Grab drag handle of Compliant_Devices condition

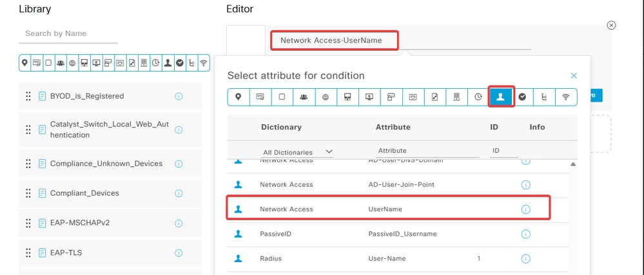click(28, 193)
